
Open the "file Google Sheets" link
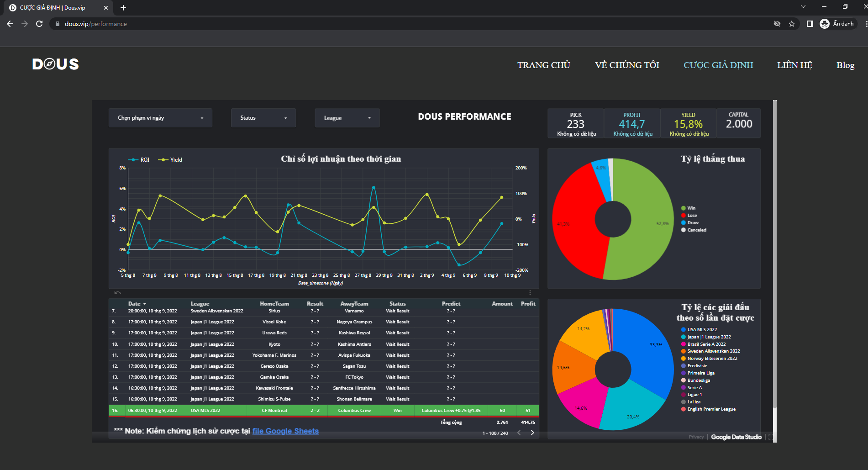[x=285, y=431]
